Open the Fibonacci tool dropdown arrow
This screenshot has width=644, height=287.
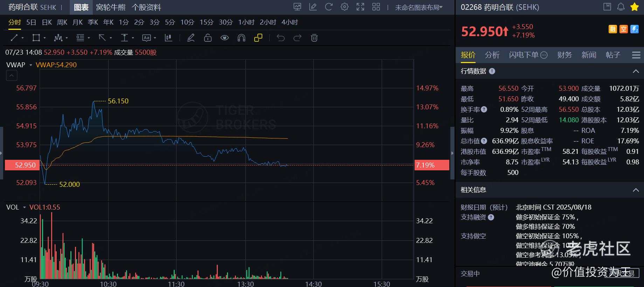(x=89, y=38)
